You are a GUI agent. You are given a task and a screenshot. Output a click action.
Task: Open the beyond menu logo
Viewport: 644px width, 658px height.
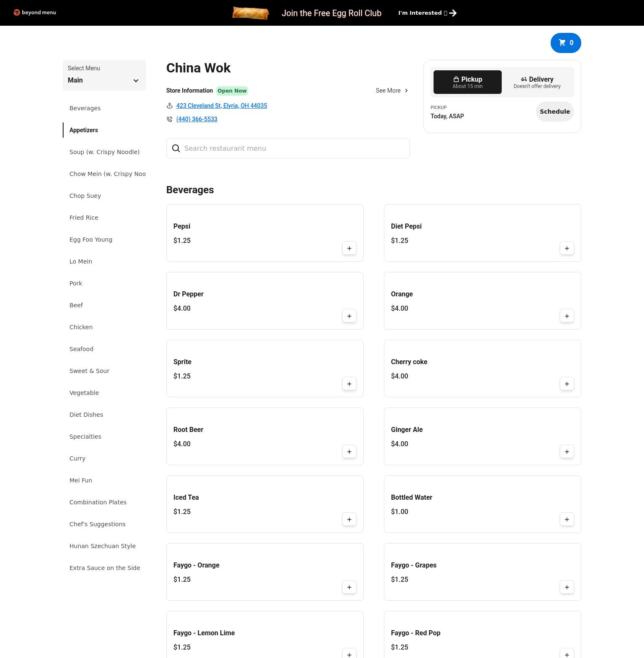(35, 13)
